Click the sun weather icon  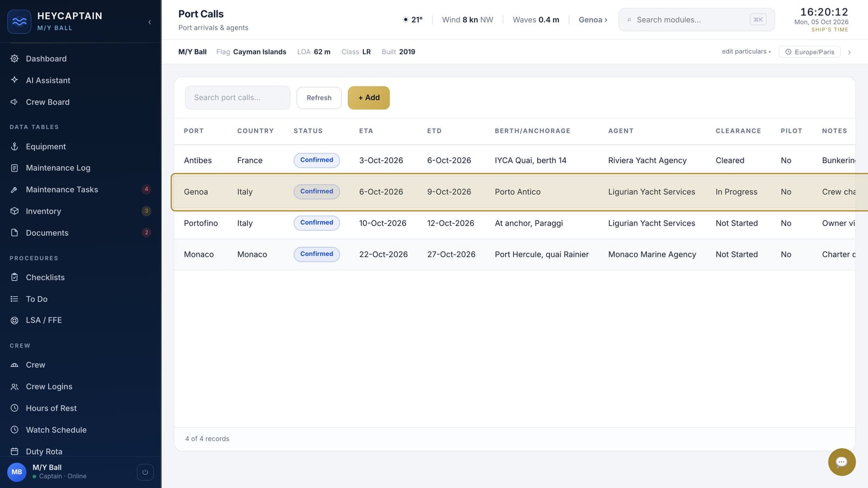tap(405, 20)
